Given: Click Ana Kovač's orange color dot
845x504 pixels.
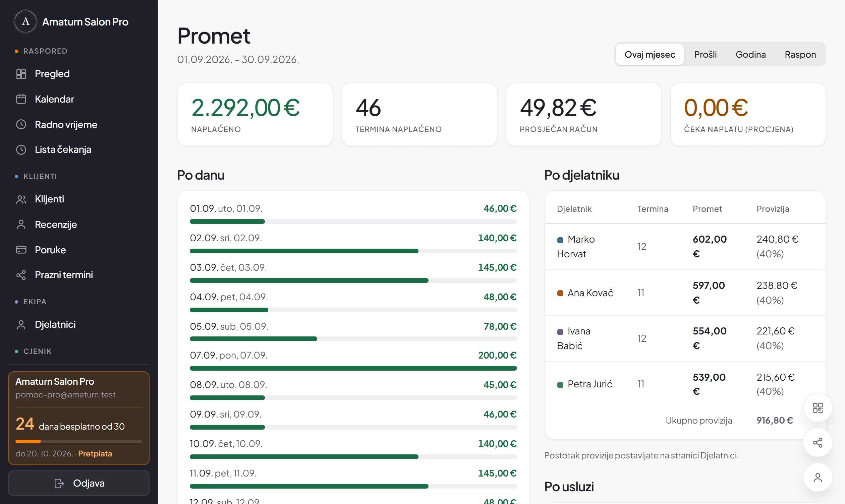Looking at the screenshot, I should (560, 293).
